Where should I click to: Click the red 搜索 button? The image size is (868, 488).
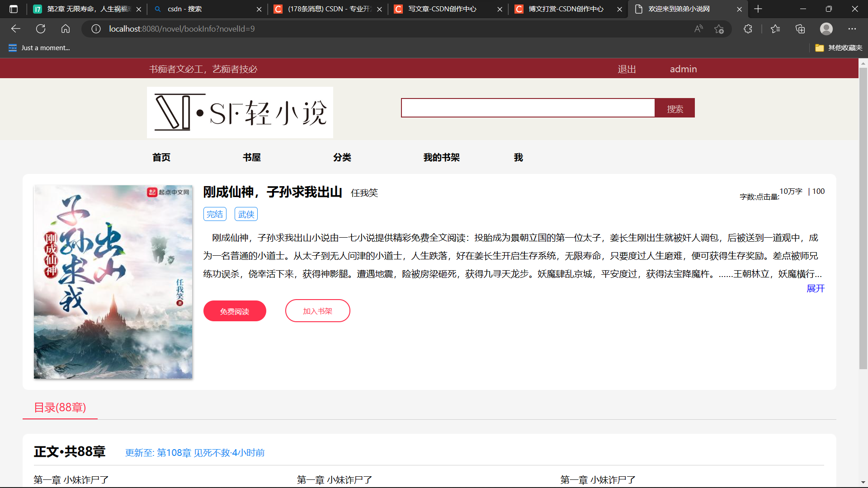tap(675, 108)
